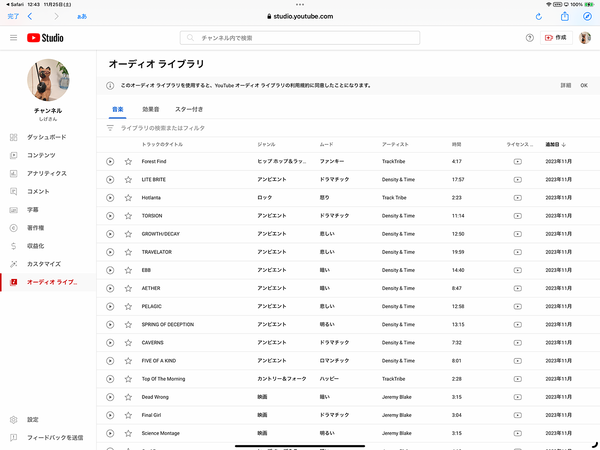
Task: Star the LITE BRITE track
Action: [128, 179]
